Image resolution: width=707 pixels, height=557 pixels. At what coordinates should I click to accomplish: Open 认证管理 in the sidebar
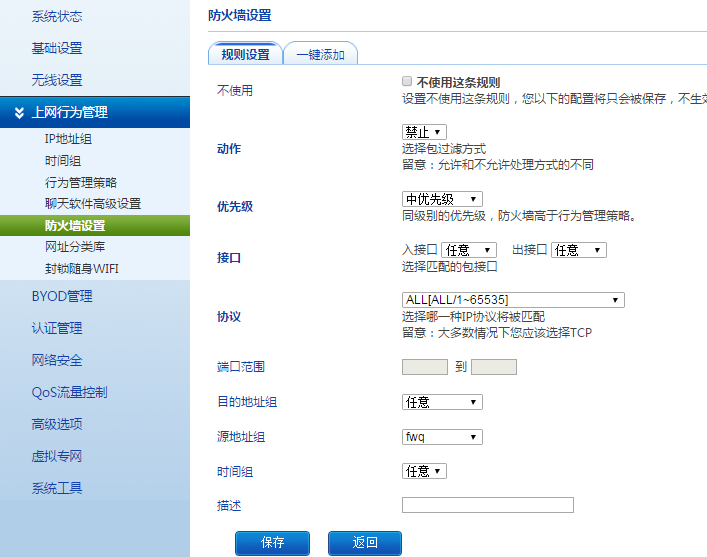pos(57,328)
